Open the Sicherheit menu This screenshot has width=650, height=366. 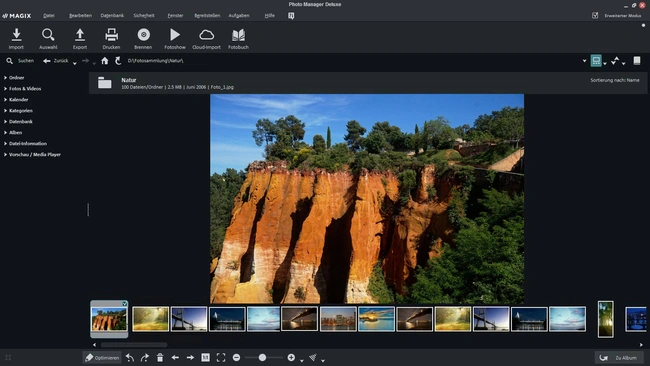pos(144,16)
